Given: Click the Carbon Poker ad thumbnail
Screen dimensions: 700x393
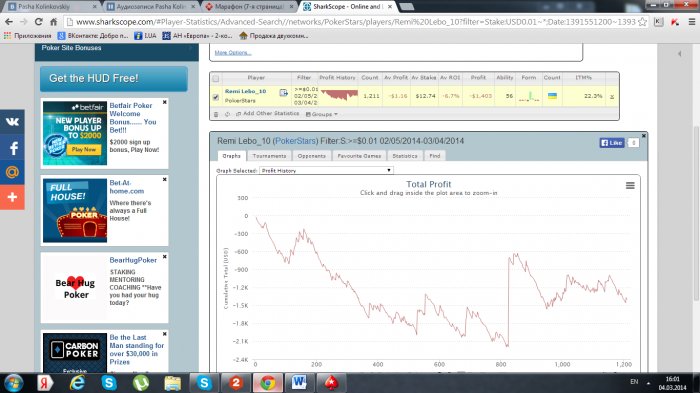Looking at the screenshot, I should point(75,353).
